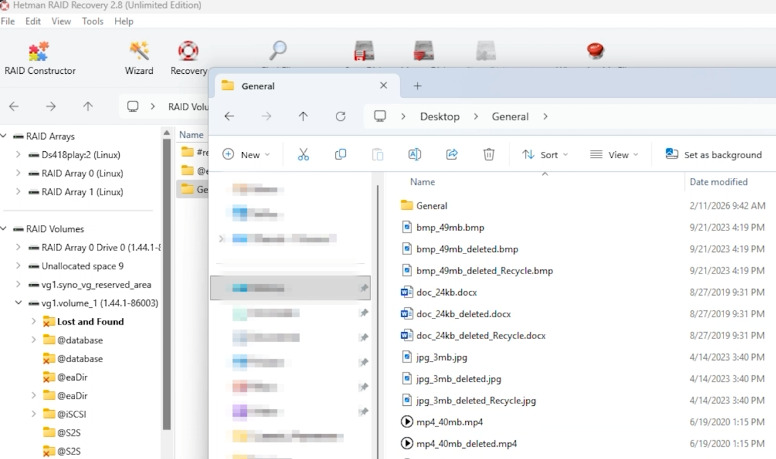776x459 pixels.
Task: Click Desktop in Explorer breadcrumb
Action: coord(439,116)
